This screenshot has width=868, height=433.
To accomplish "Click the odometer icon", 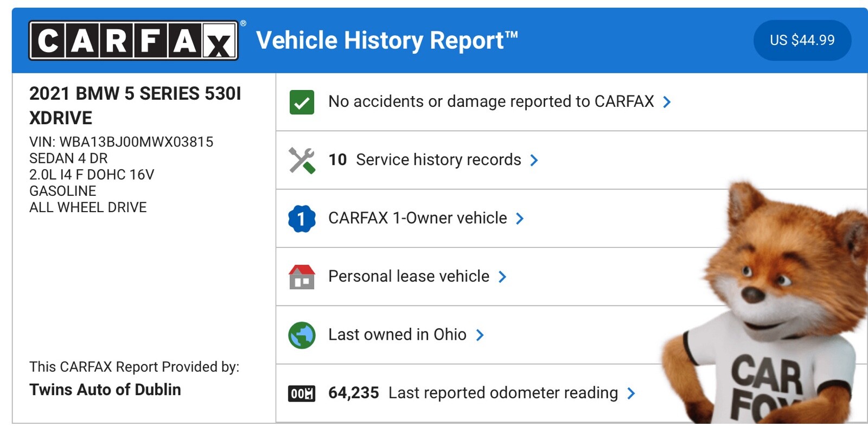I will (302, 393).
